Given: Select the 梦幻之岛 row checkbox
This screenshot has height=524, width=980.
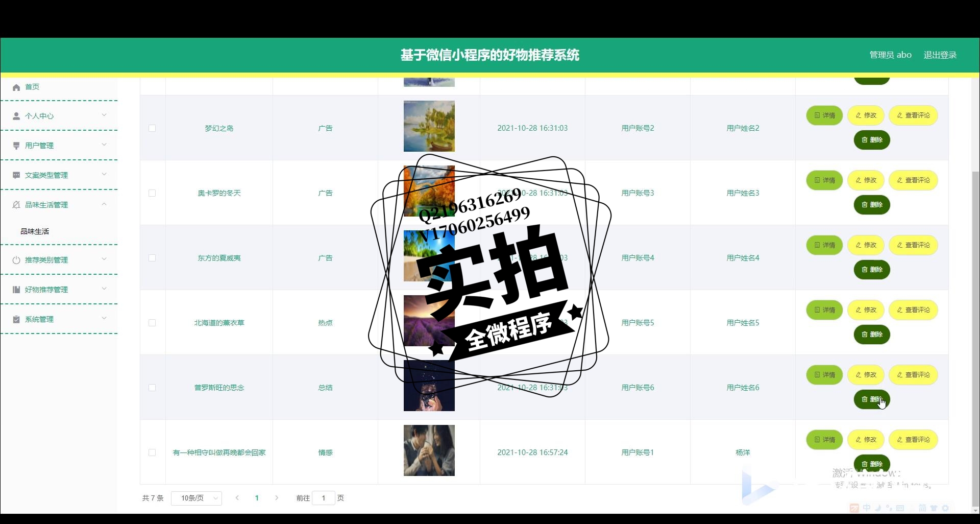Looking at the screenshot, I should 152,128.
